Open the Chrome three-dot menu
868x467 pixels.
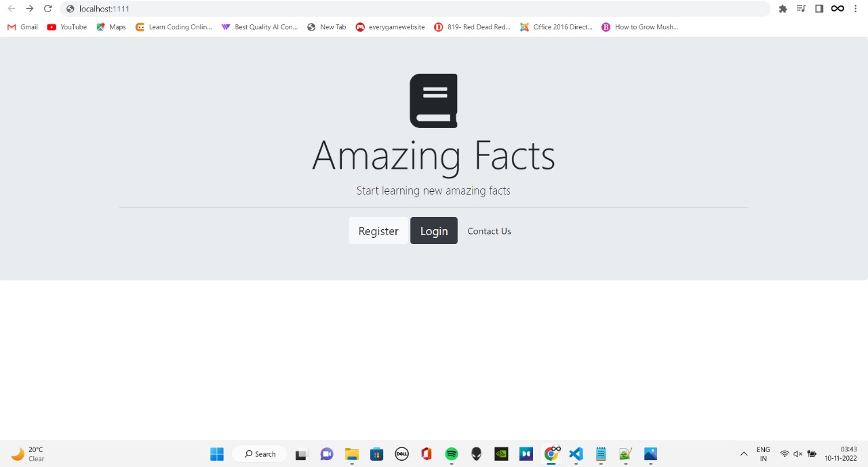click(x=855, y=9)
